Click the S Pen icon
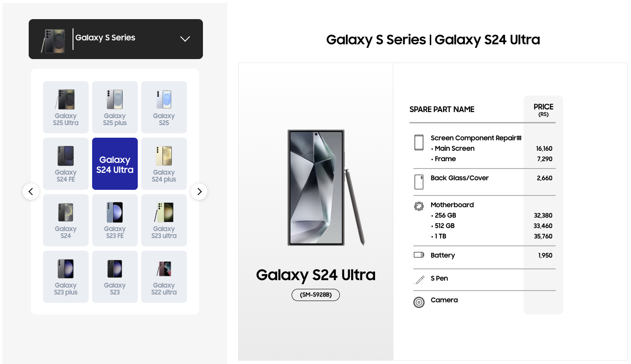 (419, 280)
